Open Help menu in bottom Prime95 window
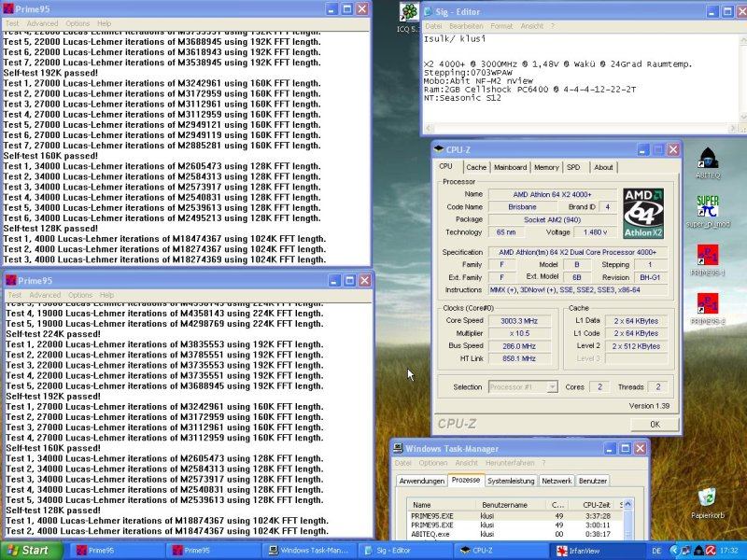The height and width of the screenshot is (560, 747). pos(107,295)
